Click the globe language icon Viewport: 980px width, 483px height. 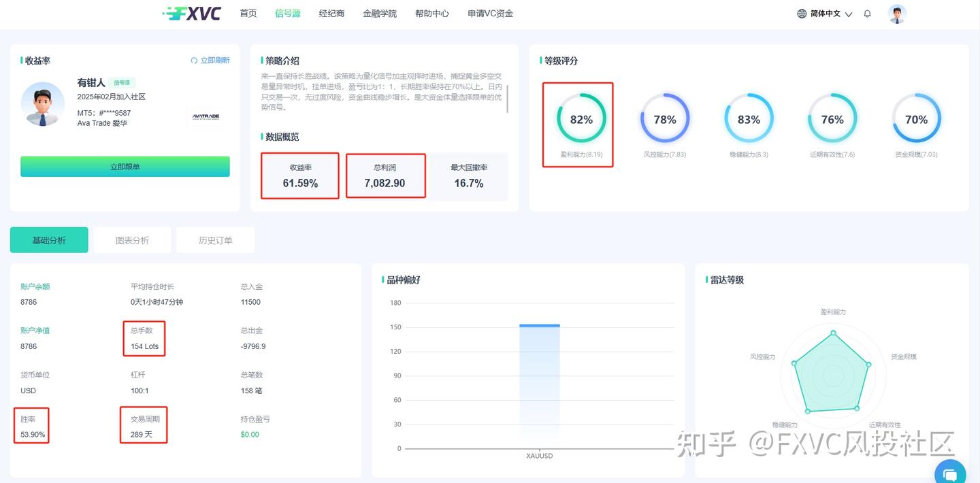click(x=802, y=14)
